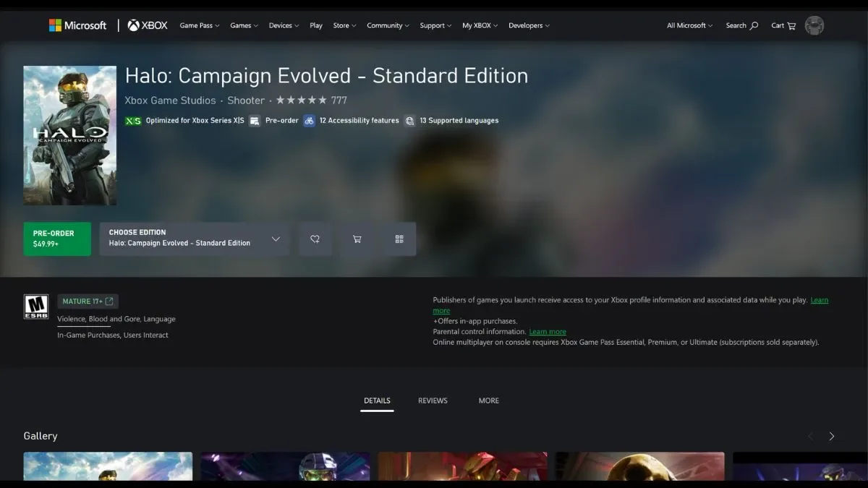Click the Cart label in header
This screenshot has height=488, width=868.
click(778, 25)
